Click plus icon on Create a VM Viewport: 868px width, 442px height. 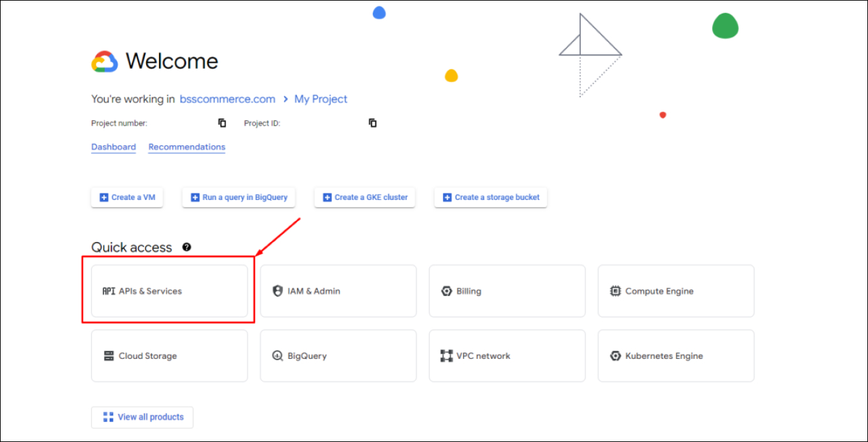click(x=103, y=197)
